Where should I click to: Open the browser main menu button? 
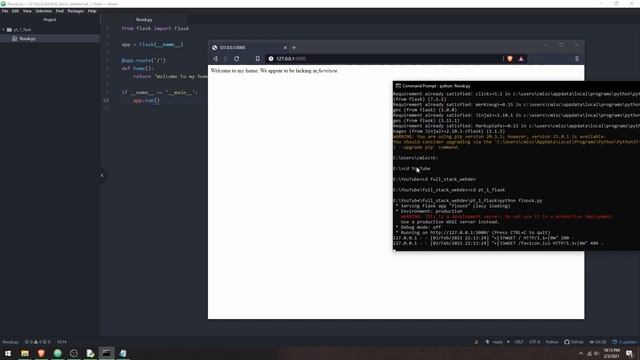pos(577,59)
